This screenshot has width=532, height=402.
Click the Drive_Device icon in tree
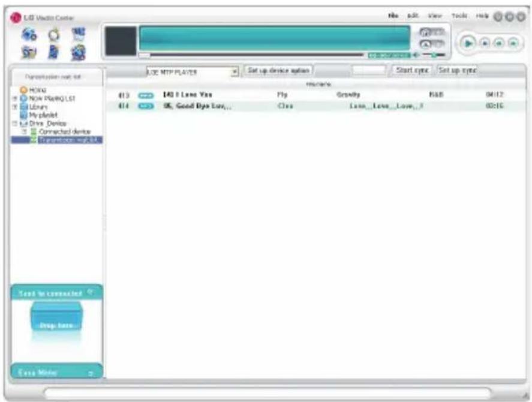23,124
